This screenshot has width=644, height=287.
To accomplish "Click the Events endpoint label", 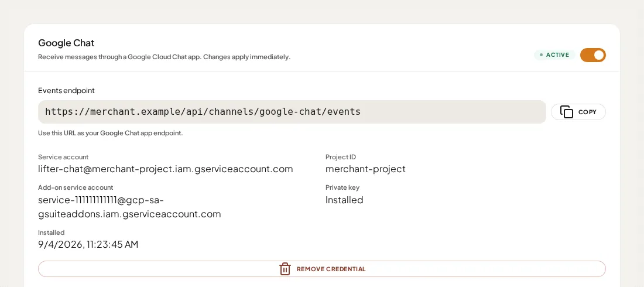I will click(x=67, y=90).
